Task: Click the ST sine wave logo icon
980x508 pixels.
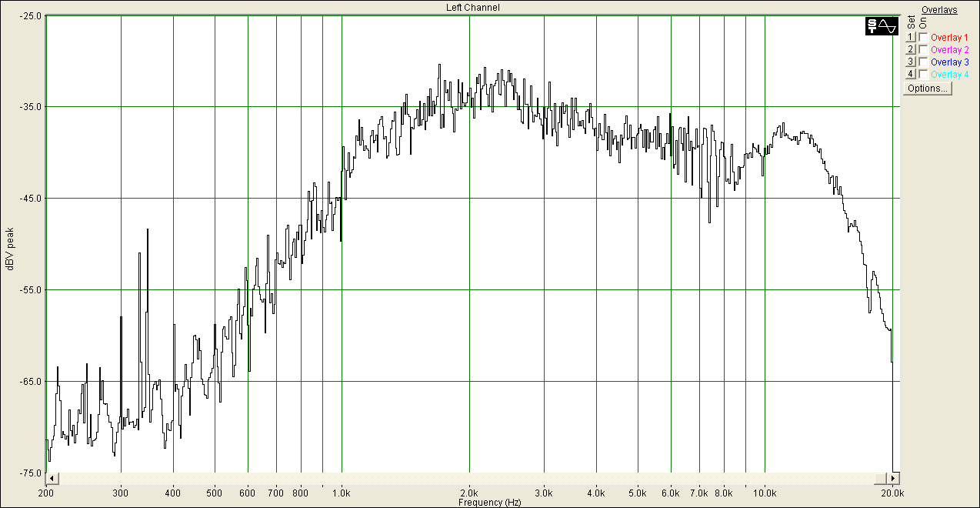Action: (882, 25)
